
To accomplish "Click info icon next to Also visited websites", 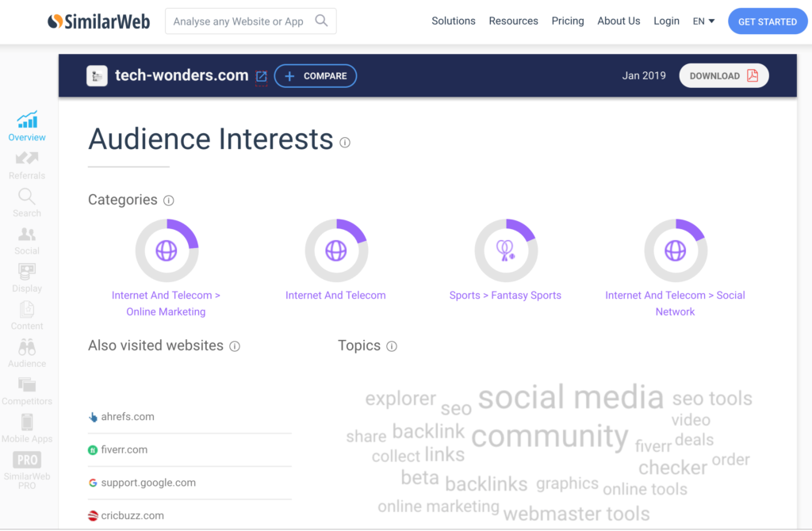I will point(235,346).
